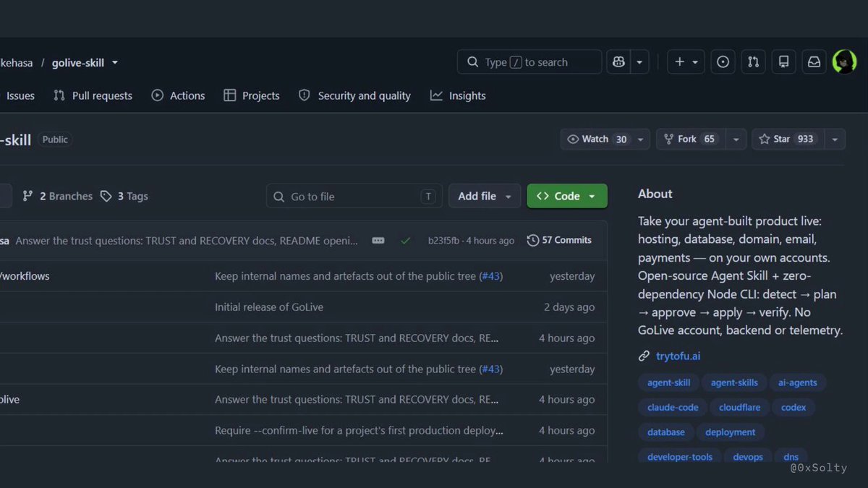The height and width of the screenshot is (488, 868).
Task: Open GitHub Copilot chat icon
Action: [618, 62]
